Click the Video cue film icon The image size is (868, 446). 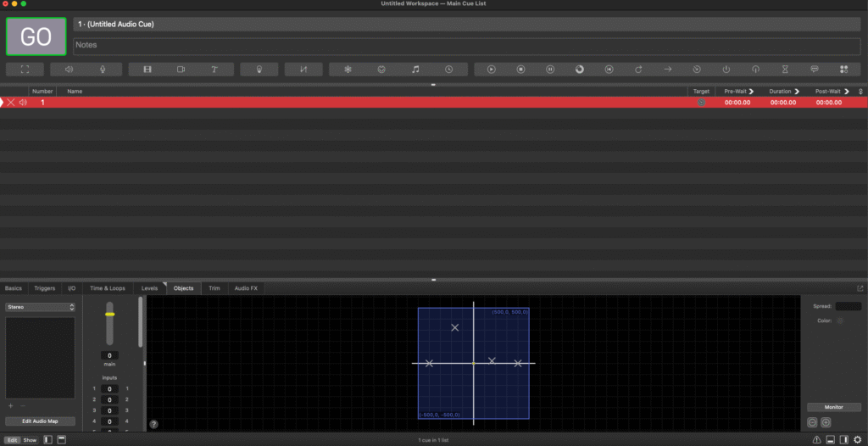(147, 69)
